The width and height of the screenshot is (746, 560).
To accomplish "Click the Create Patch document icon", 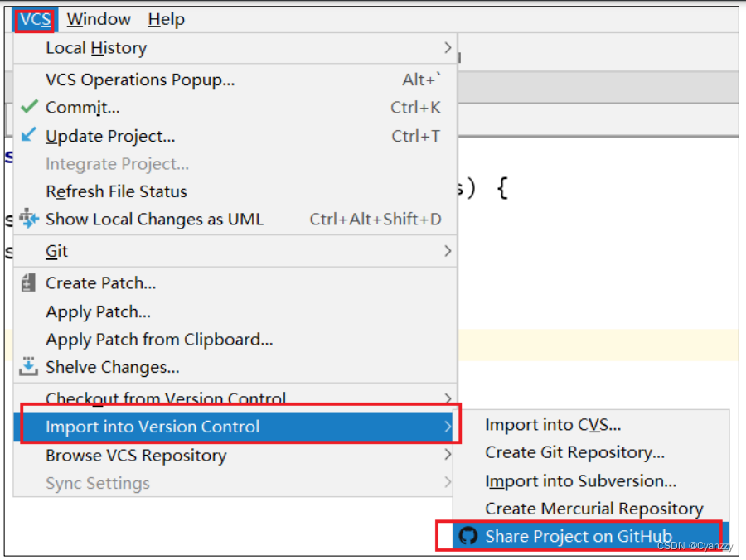I will click(28, 282).
